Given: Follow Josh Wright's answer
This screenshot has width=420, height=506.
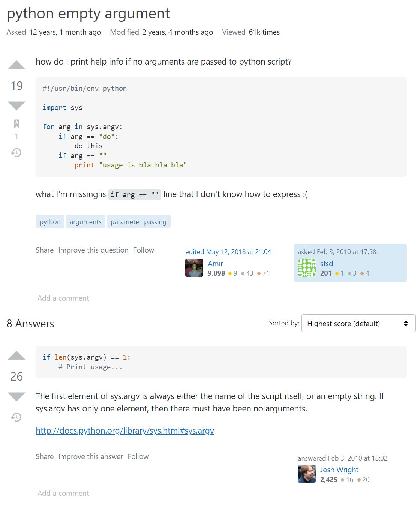Looking at the screenshot, I should [138, 456].
